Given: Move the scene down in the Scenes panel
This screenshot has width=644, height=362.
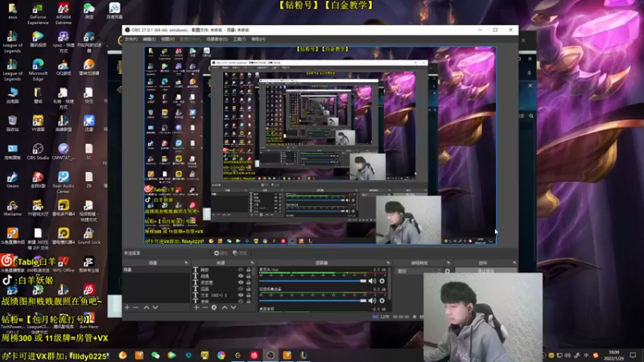Looking at the screenshot, I should pyautogui.click(x=155, y=307).
